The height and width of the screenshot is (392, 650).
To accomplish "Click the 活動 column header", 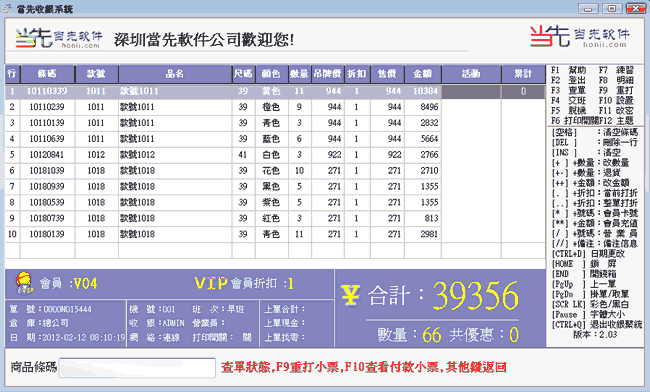I will click(471, 74).
